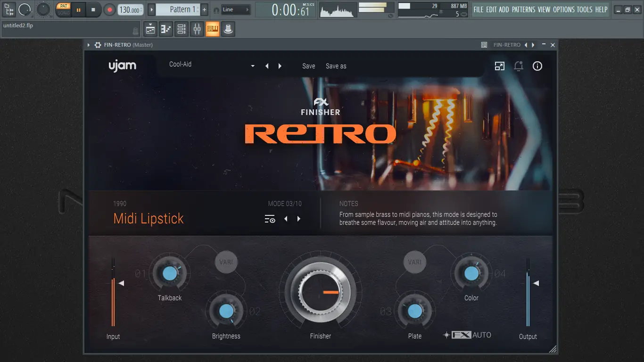Expand preset list with the down arrow

point(253,66)
